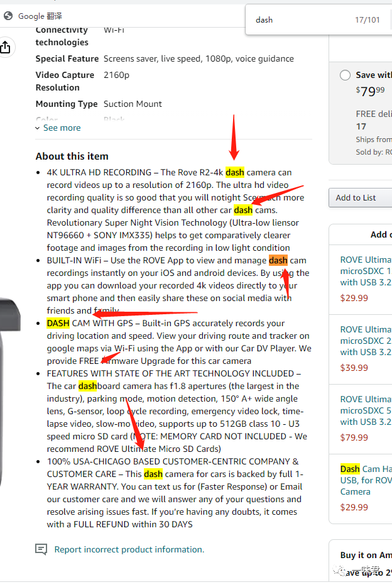Click the orange highlighted dash match
The height and width of the screenshot is (587, 392).
[x=278, y=260]
